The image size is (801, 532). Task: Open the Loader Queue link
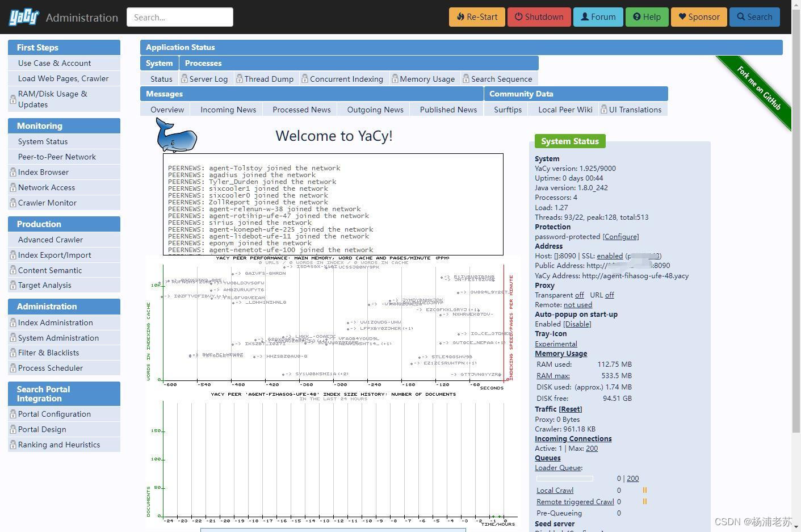click(x=558, y=468)
